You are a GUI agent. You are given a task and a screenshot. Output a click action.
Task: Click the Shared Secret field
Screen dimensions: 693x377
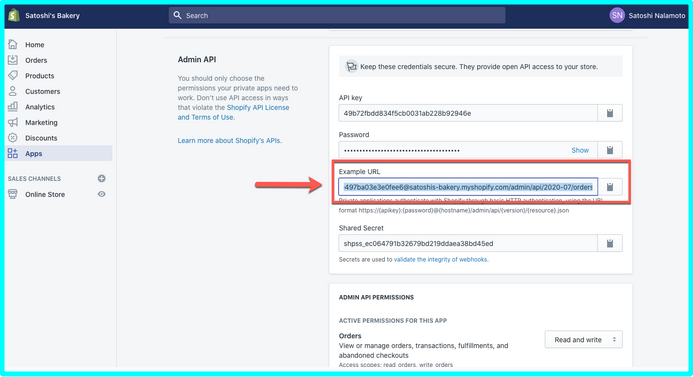pos(468,244)
